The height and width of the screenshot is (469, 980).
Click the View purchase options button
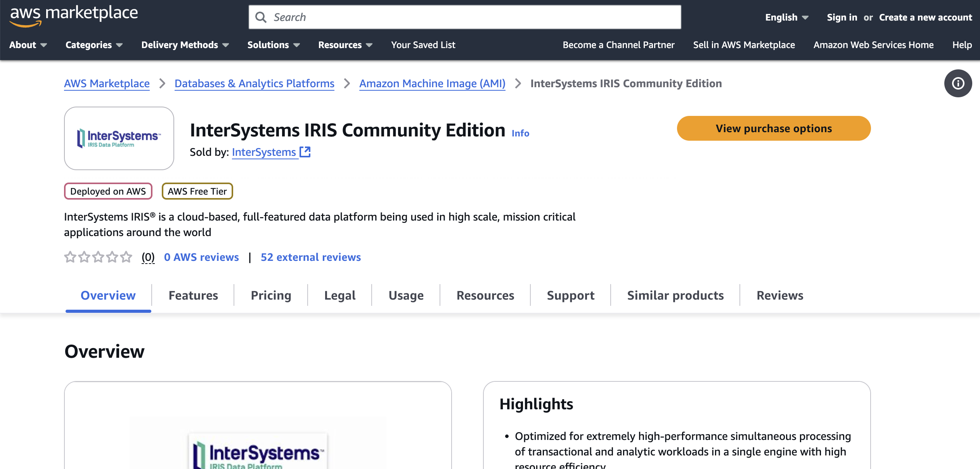(774, 128)
